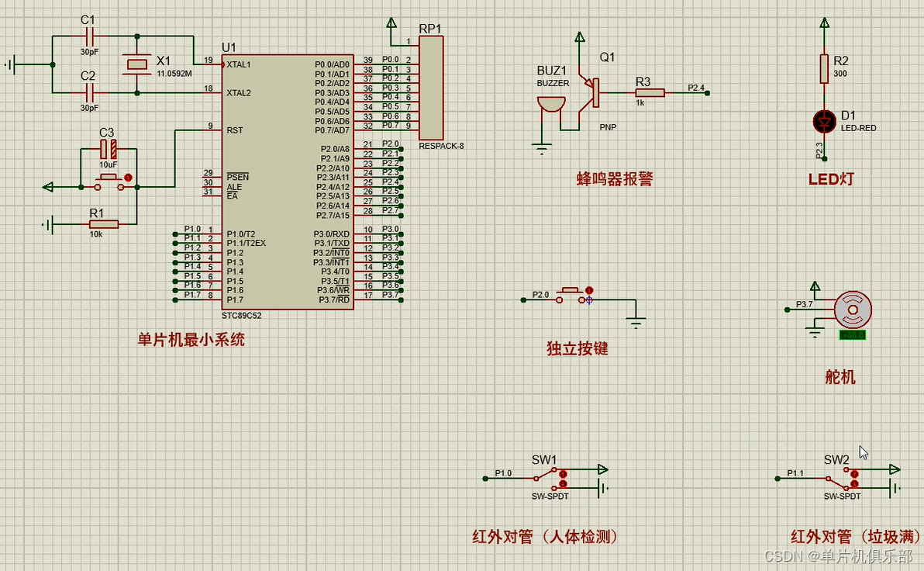924x571 pixels.
Task: Select electrolytic capacitor C3 symbol
Action: [109, 149]
